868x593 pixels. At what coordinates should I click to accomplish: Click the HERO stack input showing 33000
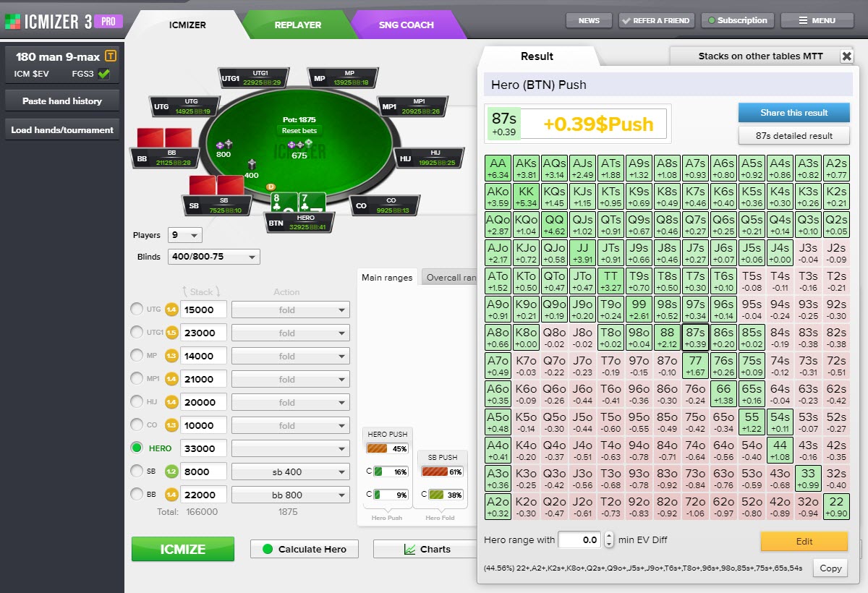(x=203, y=448)
